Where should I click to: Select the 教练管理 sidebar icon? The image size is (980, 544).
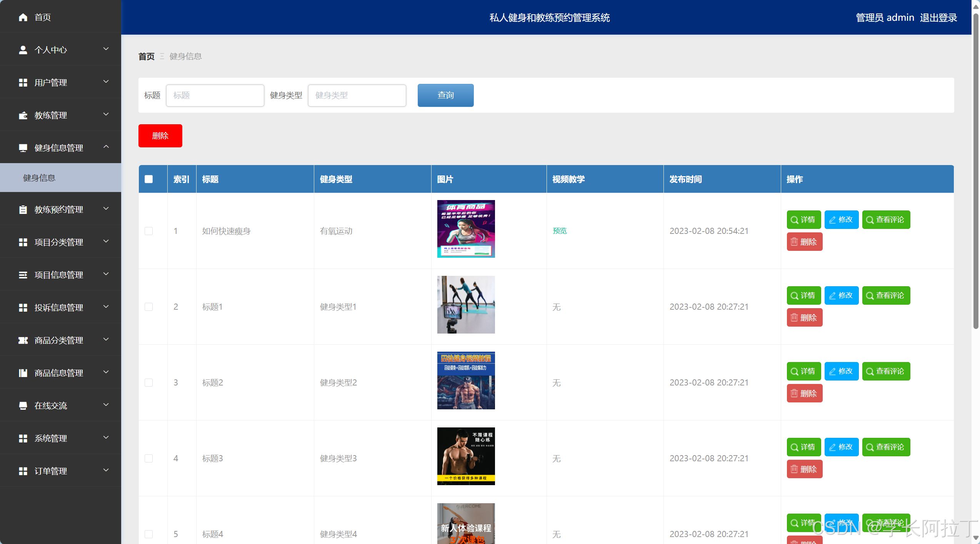tap(23, 115)
